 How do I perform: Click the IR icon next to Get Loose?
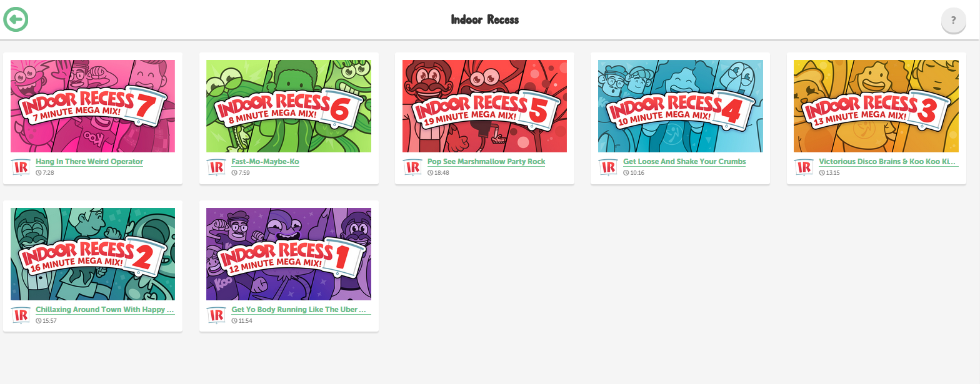608,167
